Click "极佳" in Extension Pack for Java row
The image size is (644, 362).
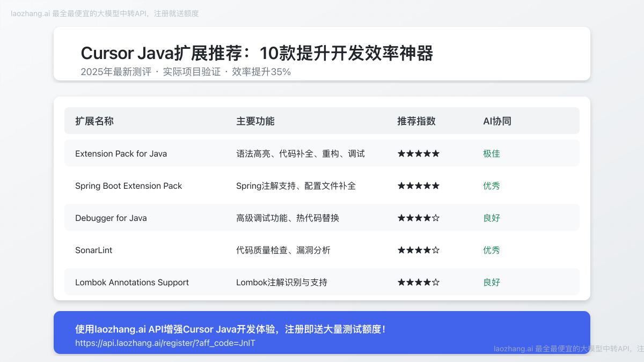pos(492,153)
